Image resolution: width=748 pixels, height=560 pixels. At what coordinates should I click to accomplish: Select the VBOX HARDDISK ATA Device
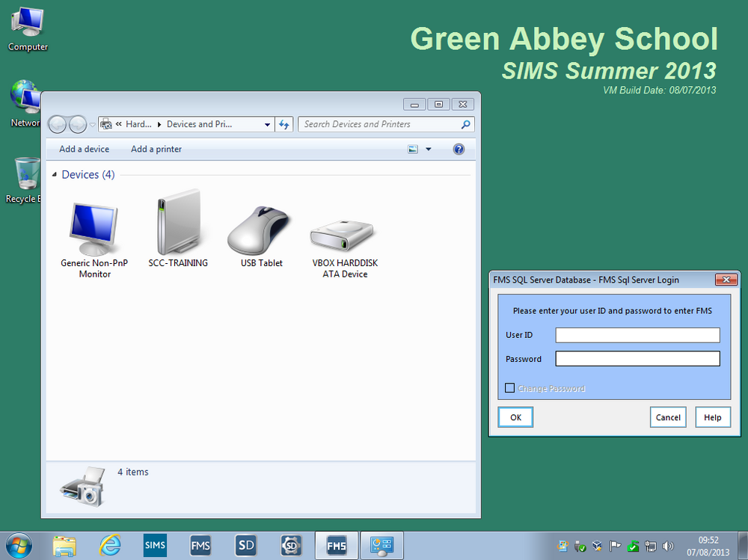click(x=345, y=248)
